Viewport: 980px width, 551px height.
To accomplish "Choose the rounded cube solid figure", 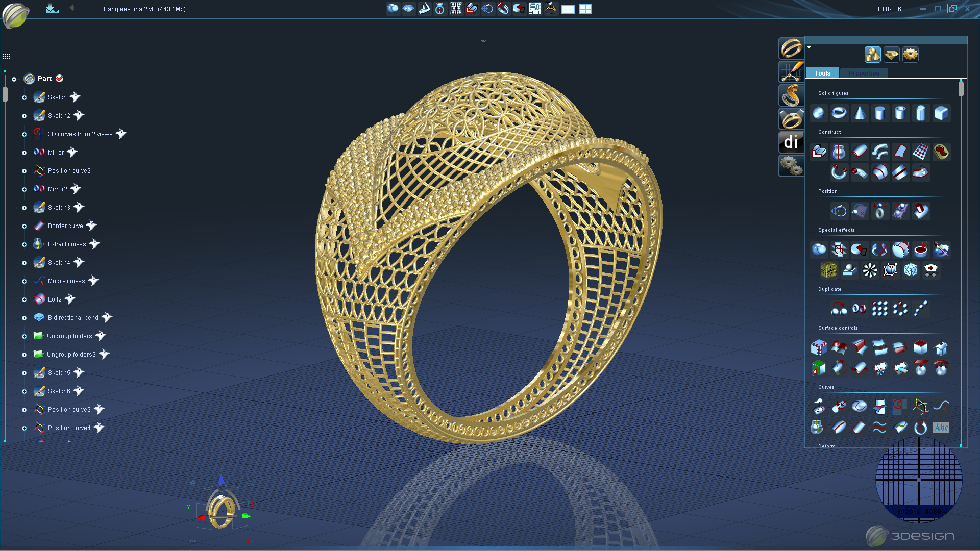I will (x=941, y=113).
